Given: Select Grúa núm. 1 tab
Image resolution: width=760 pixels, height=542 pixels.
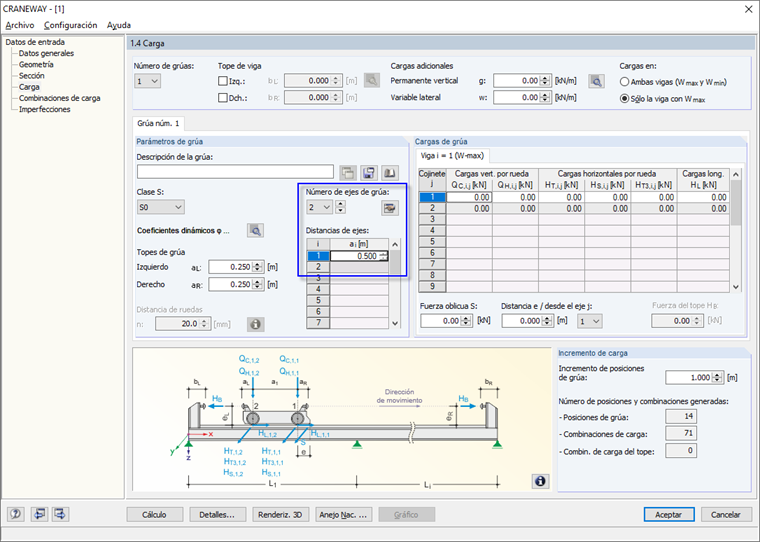Looking at the screenshot, I should coord(158,123).
